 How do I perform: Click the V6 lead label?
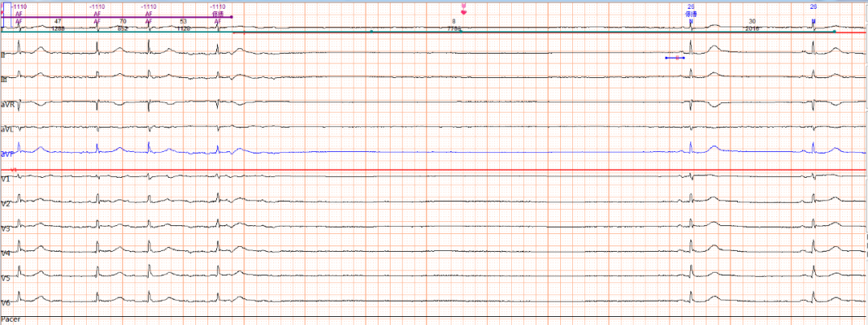point(6,303)
